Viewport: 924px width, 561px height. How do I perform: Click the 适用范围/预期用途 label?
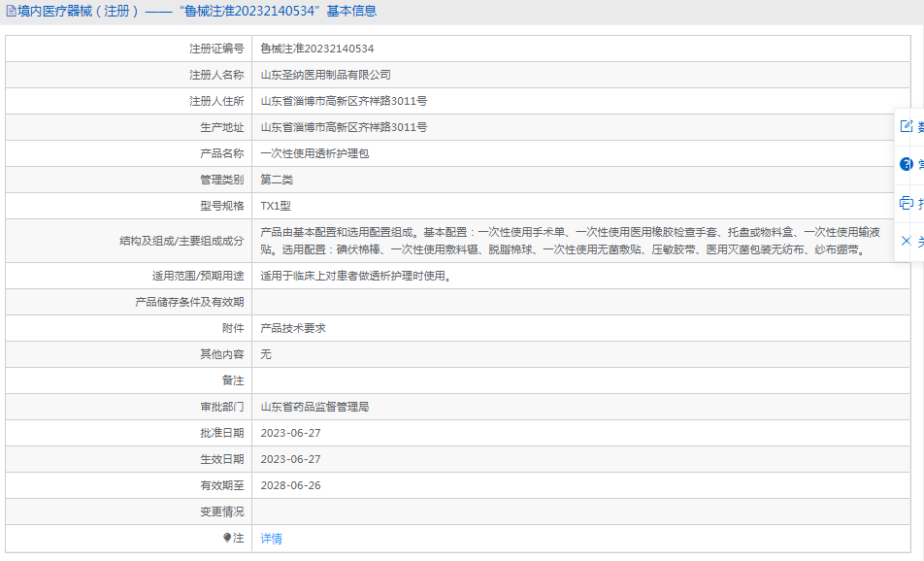197,276
